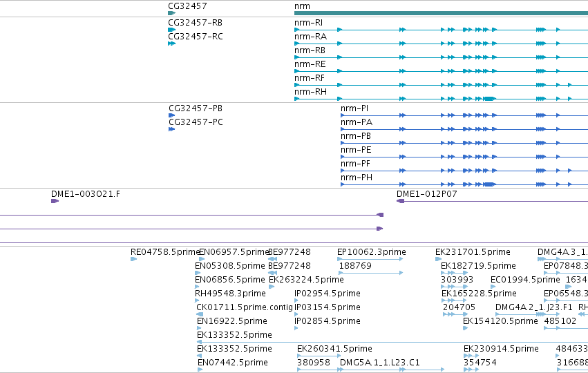Select the EK182719.5prime EST label
Image resolution: width=588 pixels, height=373 pixels.
click(x=478, y=266)
